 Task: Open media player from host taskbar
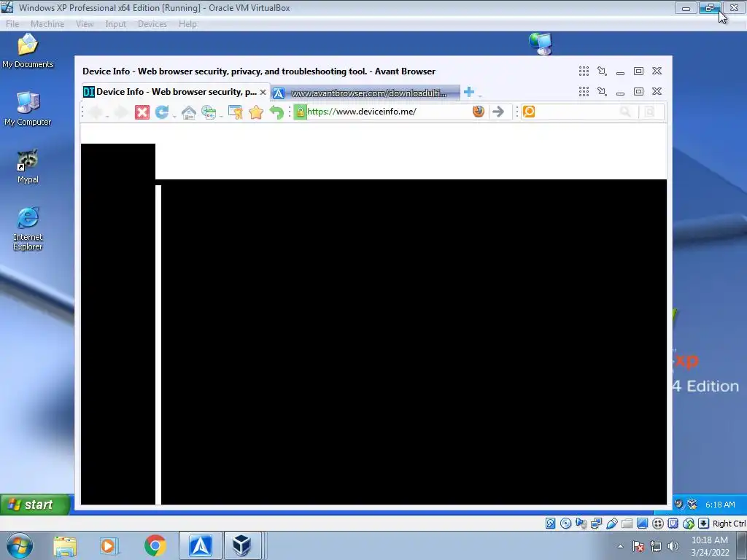pos(108,546)
